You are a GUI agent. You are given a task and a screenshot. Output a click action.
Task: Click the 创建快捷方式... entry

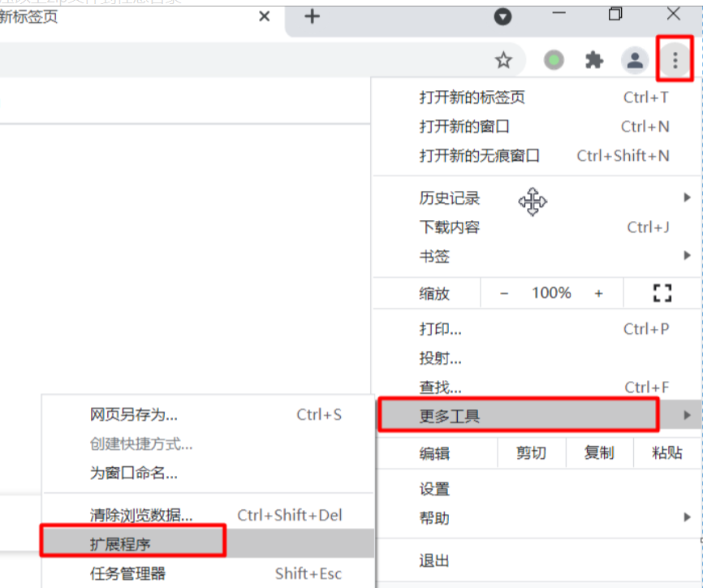tap(208, 444)
